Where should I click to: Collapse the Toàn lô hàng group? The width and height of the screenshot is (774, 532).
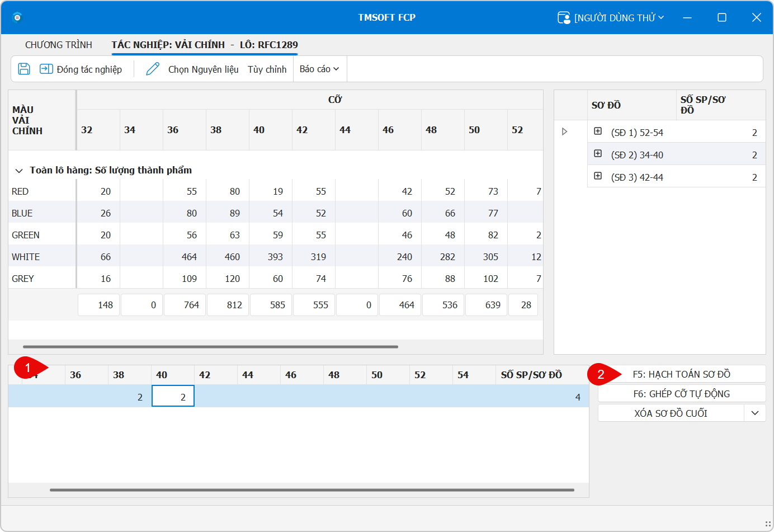[x=19, y=171]
